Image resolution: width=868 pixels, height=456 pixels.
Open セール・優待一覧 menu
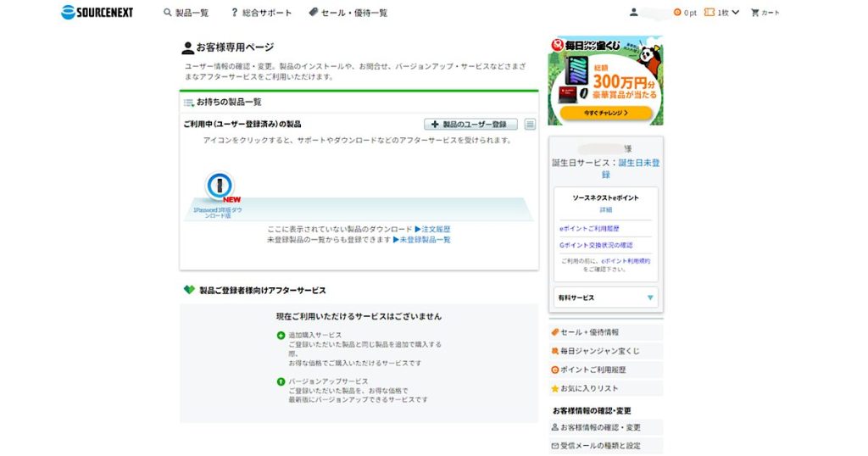point(348,13)
